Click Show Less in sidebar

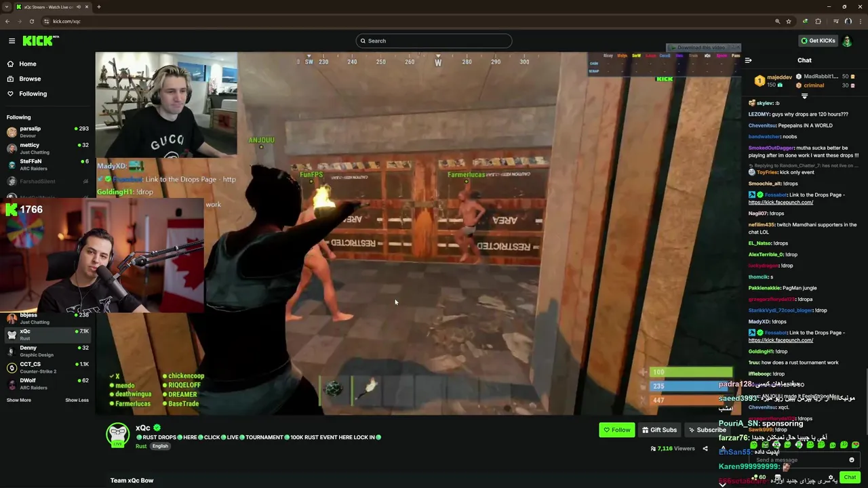(x=77, y=400)
